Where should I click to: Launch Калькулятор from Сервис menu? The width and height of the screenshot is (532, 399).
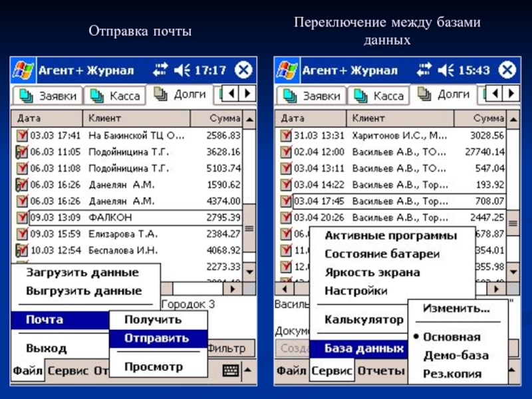[x=364, y=320]
